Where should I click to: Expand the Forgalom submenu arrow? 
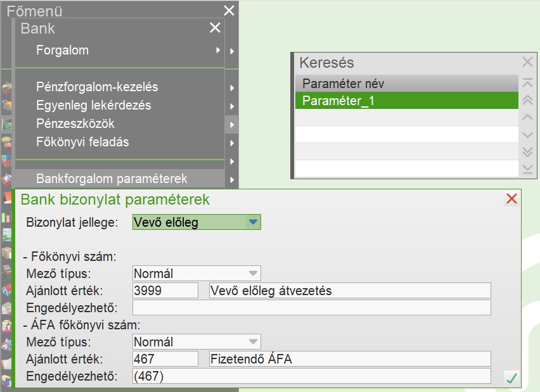[x=218, y=50]
